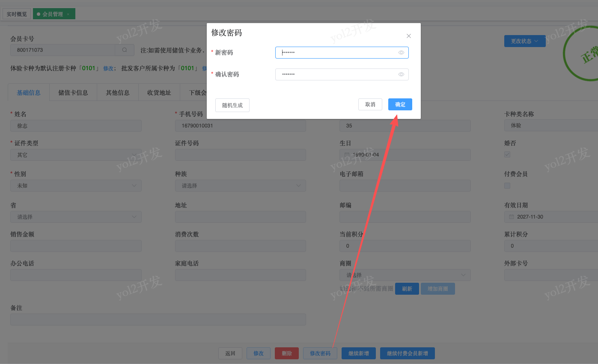Click the 备注 input field
The height and width of the screenshot is (364, 598).
(x=158, y=320)
